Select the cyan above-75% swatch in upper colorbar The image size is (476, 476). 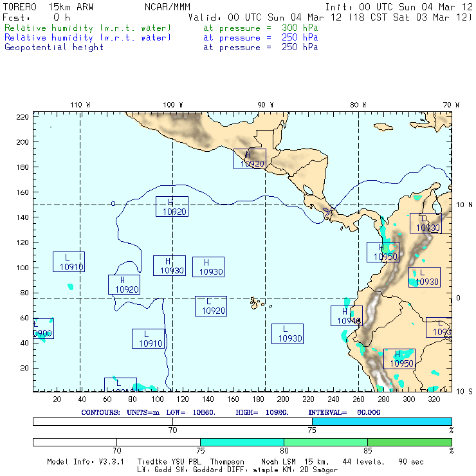381,421
